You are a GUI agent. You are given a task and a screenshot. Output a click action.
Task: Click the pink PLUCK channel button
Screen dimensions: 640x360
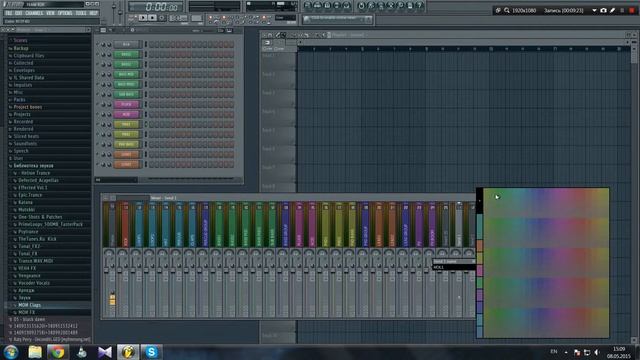[127, 104]
